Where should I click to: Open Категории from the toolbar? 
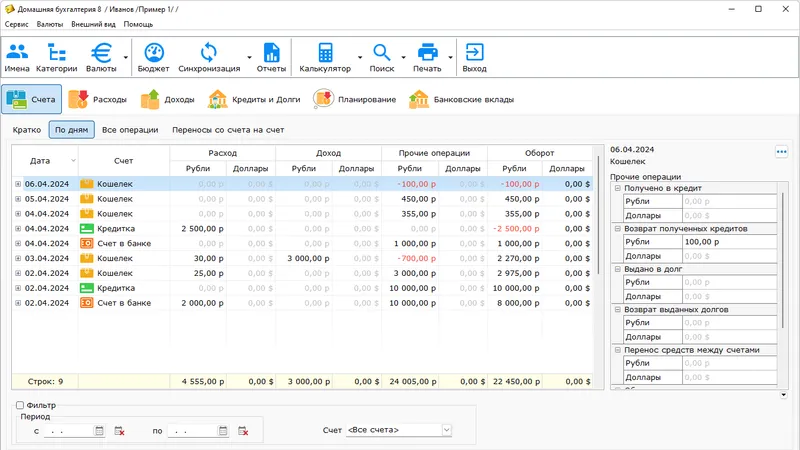coord(56,58)
